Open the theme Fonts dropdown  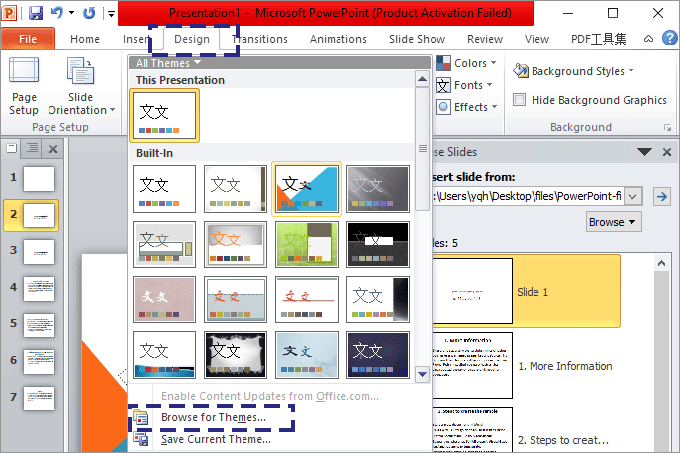(464, 85)
